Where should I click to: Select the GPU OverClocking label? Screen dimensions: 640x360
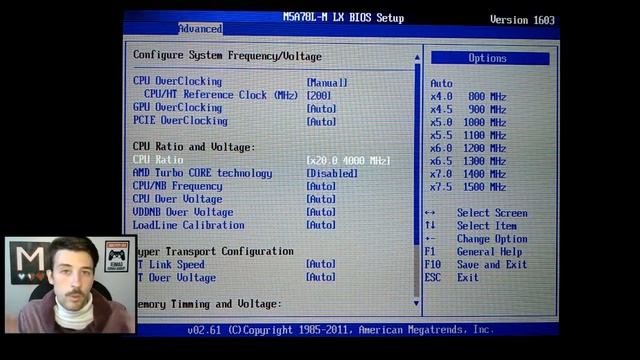point(178,107)
